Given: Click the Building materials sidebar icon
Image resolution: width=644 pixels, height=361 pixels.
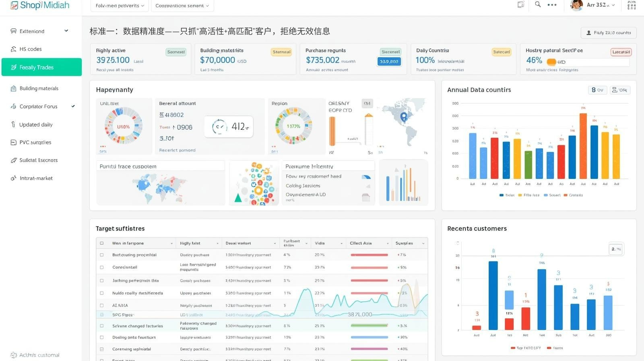Looking at the screenshot, I should (13, 88).
